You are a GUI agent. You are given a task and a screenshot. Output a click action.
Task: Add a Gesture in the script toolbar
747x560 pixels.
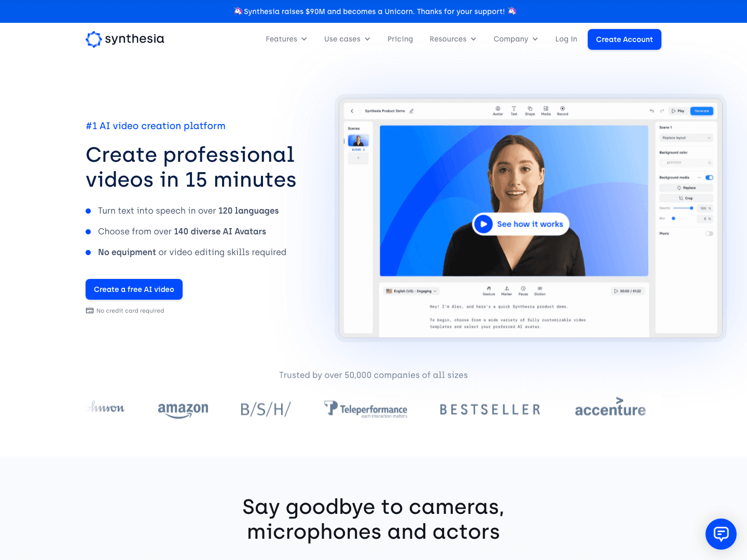pos(489,290)
